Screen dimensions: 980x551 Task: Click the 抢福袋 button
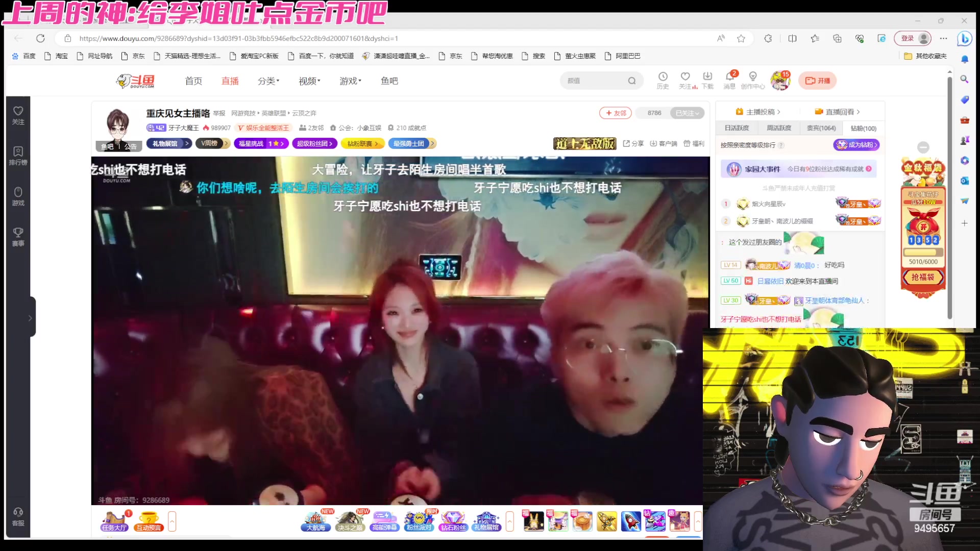[923, 277]
